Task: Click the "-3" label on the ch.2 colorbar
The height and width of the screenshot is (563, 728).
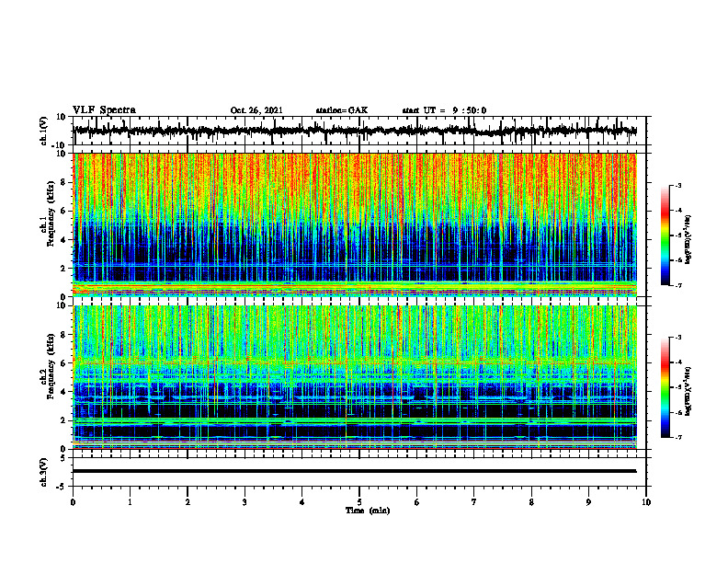Action: click(x=678, y=338)
